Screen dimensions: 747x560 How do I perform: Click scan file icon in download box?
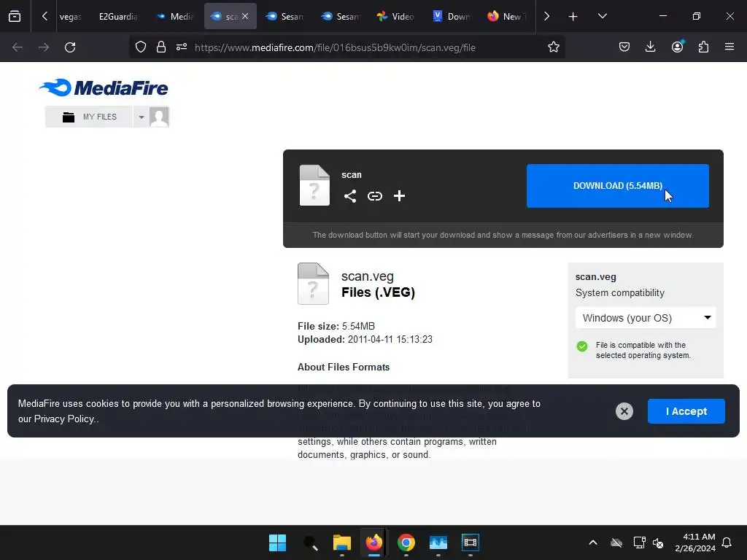[x=314, y=185]
